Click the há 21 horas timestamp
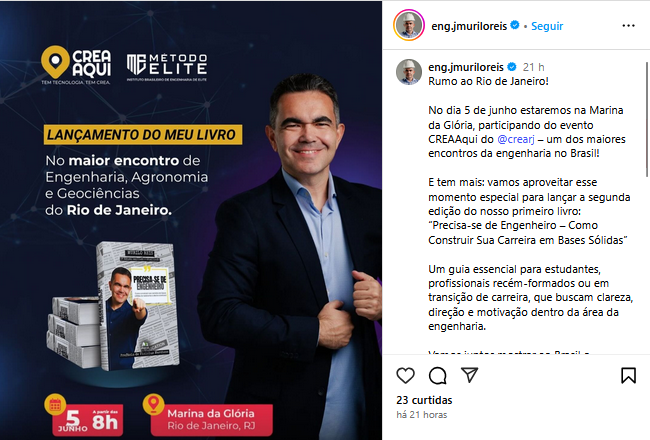The height and width of the screenshot is (440, 650). click(422, 415)
